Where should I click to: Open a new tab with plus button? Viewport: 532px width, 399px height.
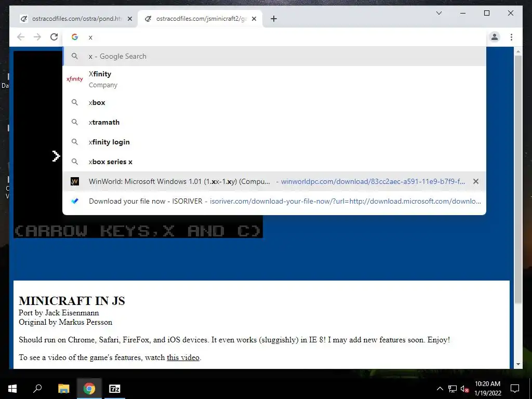coord(274,19)
